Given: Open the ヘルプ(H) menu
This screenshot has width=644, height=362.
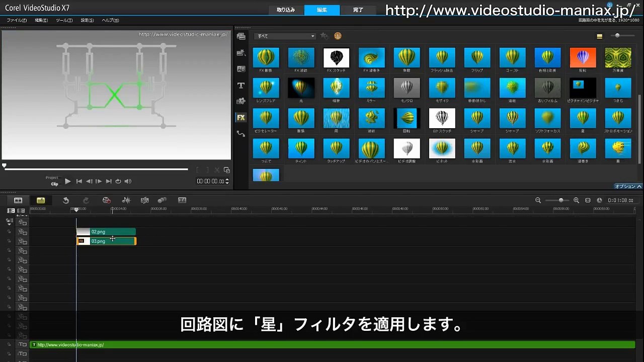Looking at the screenshot, I should [111, 21].
